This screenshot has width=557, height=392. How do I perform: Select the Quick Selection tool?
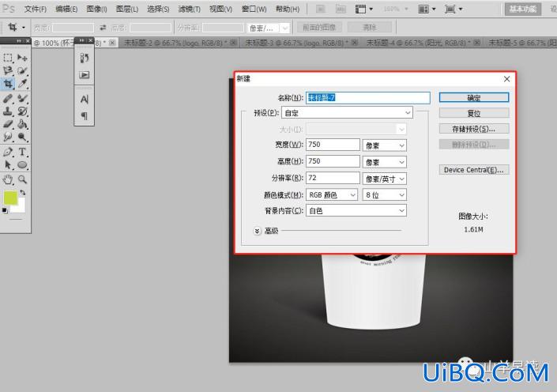[22, 70]
